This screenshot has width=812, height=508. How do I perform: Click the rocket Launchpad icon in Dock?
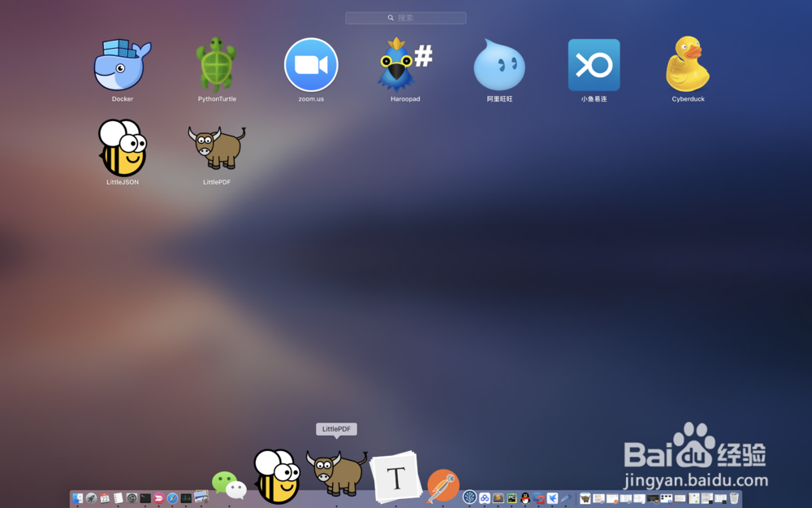point(91,498)
